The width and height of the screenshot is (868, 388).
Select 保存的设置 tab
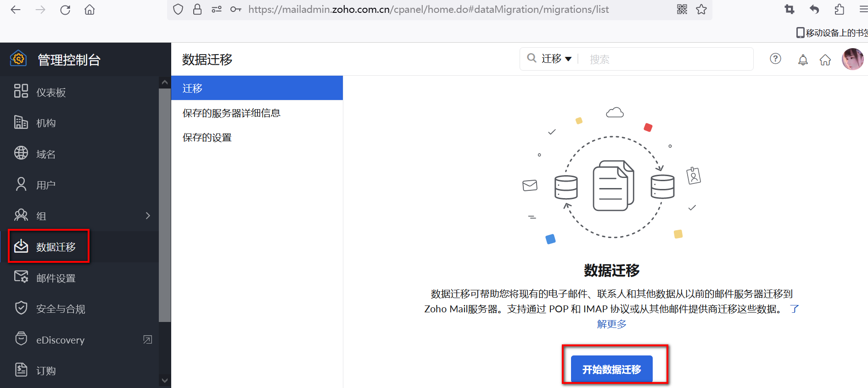(257, 137)
